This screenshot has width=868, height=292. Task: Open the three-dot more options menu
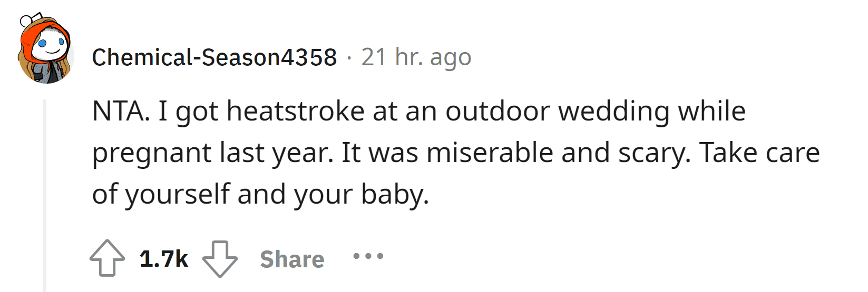click(x=368, y=257)
